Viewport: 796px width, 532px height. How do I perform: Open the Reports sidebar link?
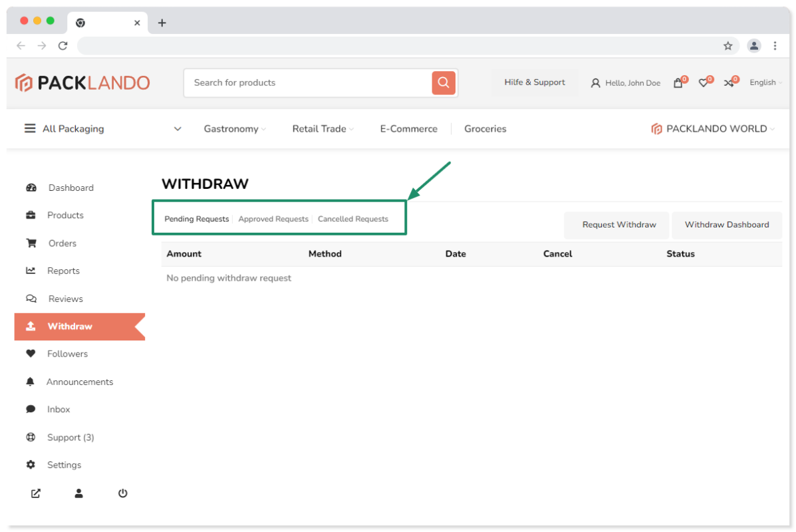pyautogui.click(x=63, y=271)
